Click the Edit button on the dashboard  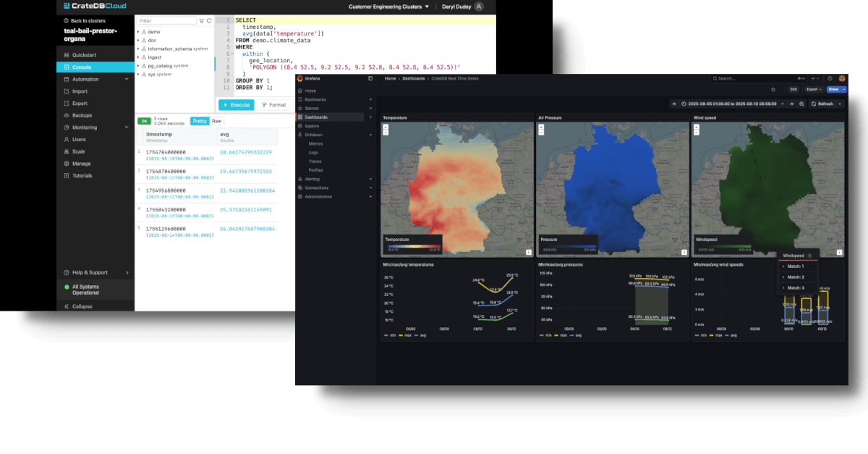(x=793, y=89)
